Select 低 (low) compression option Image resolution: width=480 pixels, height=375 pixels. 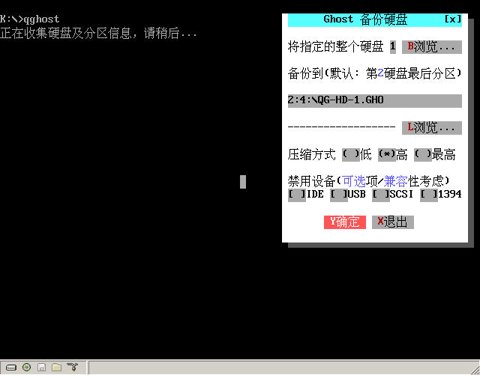350,155
